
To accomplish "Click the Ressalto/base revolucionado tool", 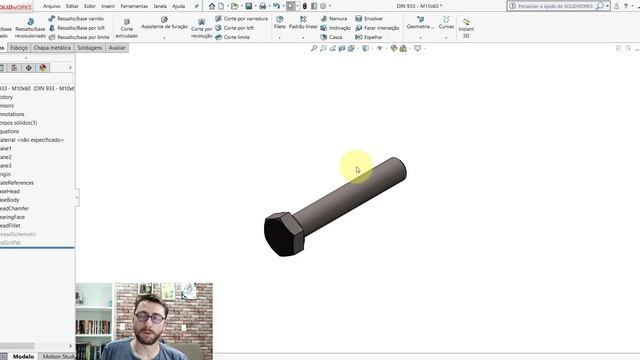I will tap(30, 28).
